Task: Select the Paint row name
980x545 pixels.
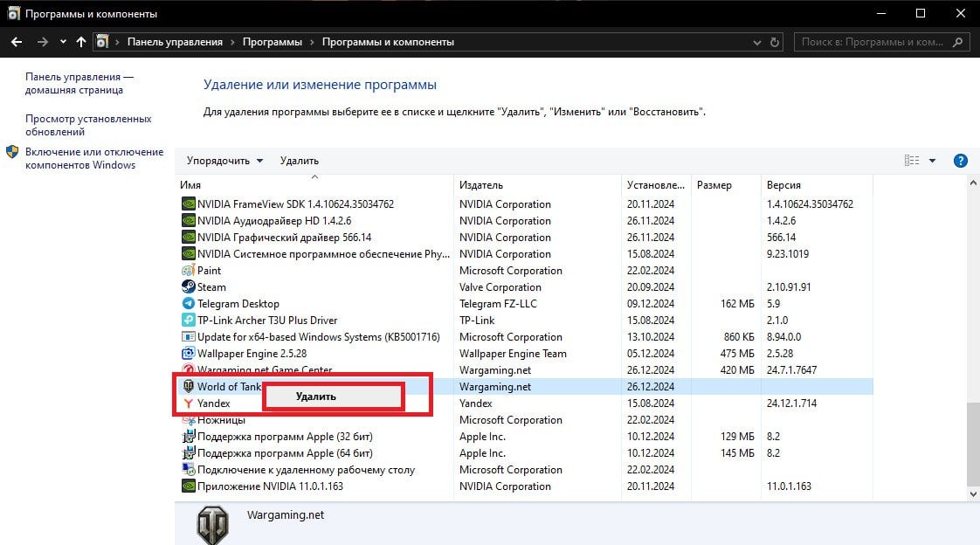Action: 209,271
